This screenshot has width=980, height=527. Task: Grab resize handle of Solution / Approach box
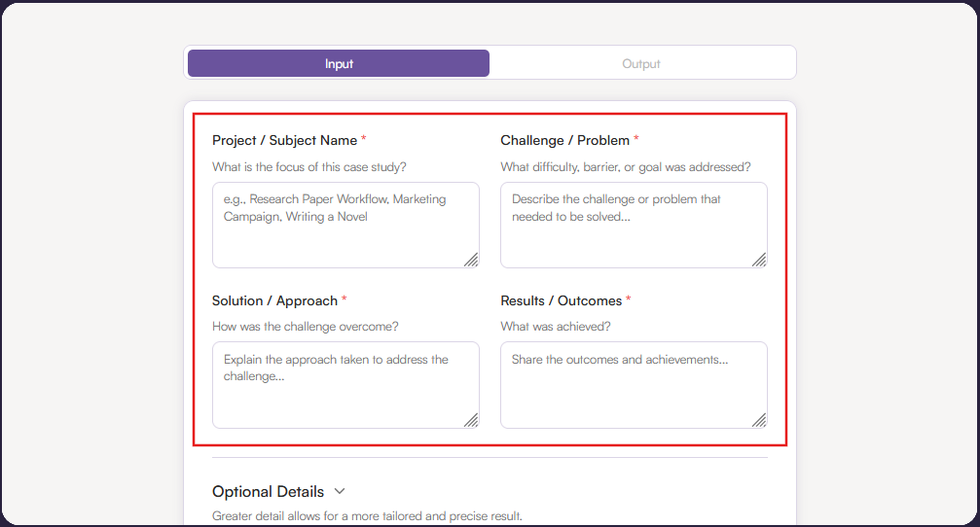[471, 420]
